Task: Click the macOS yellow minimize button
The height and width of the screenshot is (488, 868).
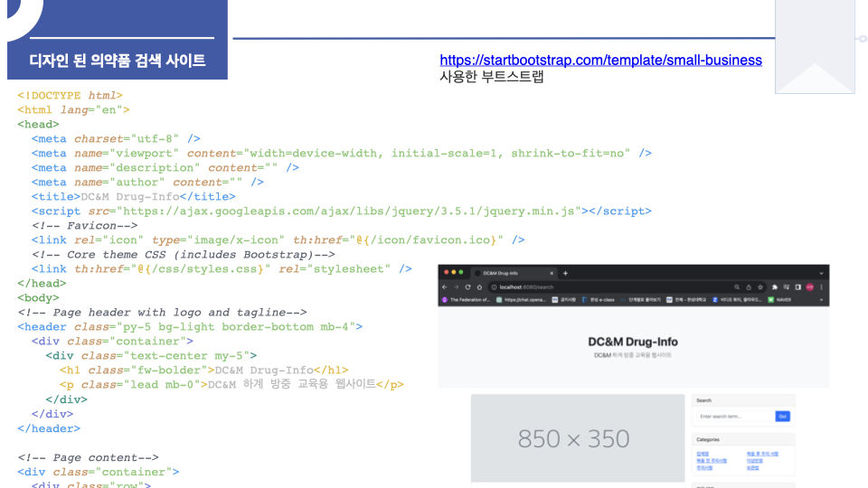Action: coord(453,272)
